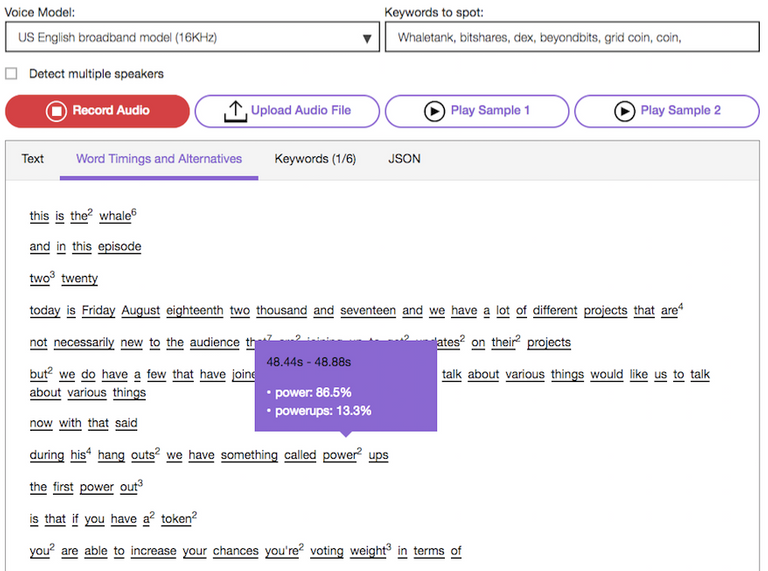Select Word Timings and Alternatives tab
Viewport: 768px width, 571px height.
(x=159, y=159)
